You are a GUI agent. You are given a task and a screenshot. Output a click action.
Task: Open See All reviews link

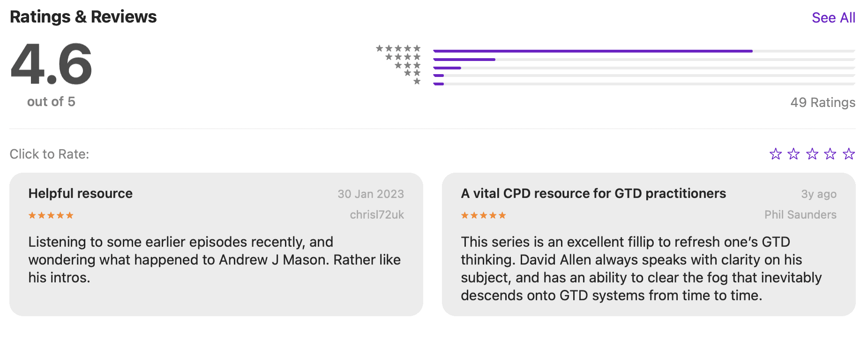click(x=833, y=18)
